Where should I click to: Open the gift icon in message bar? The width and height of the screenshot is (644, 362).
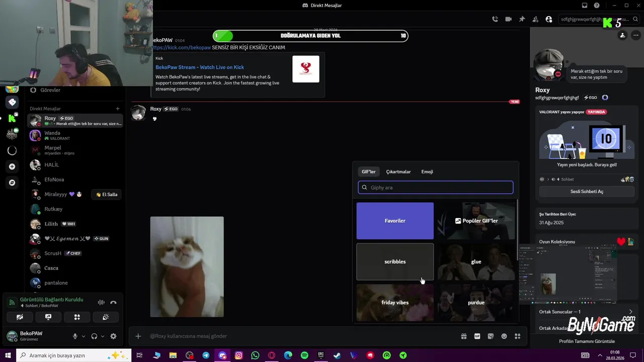tap(464, 336)
